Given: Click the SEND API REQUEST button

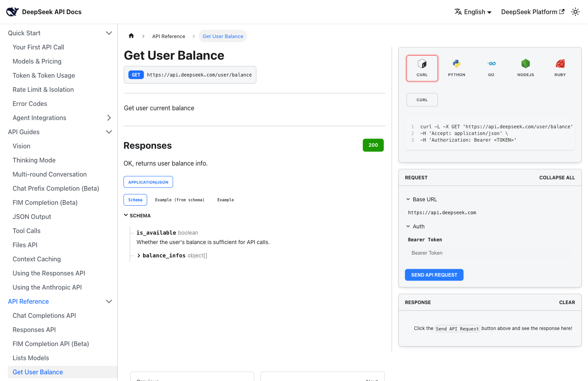Looking at the screenshot, I should (x=434, y=275).
